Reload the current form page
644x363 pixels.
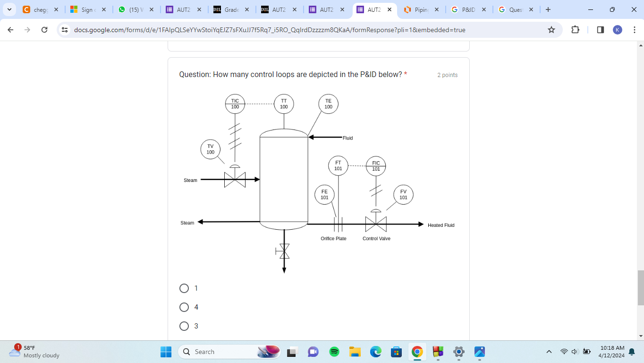44,29
